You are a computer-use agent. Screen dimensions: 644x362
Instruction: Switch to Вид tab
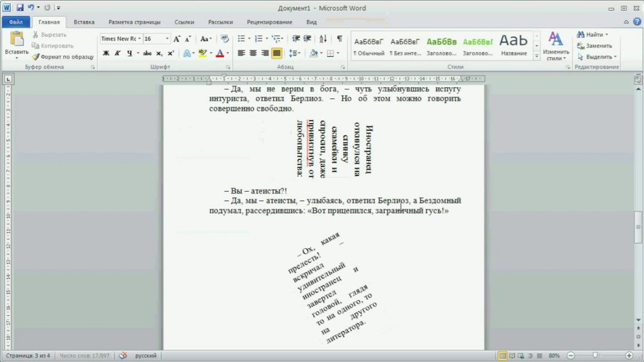(311, 22)
